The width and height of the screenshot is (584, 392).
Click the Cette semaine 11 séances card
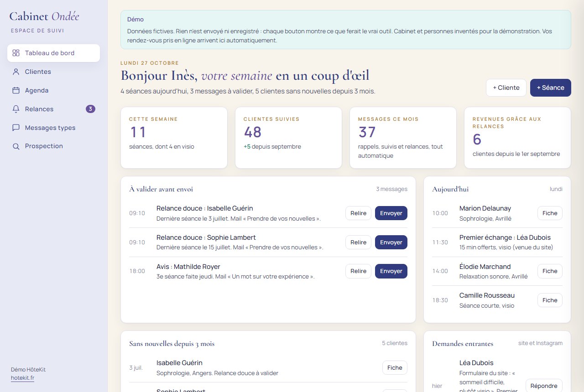click(x=174, y=138)
